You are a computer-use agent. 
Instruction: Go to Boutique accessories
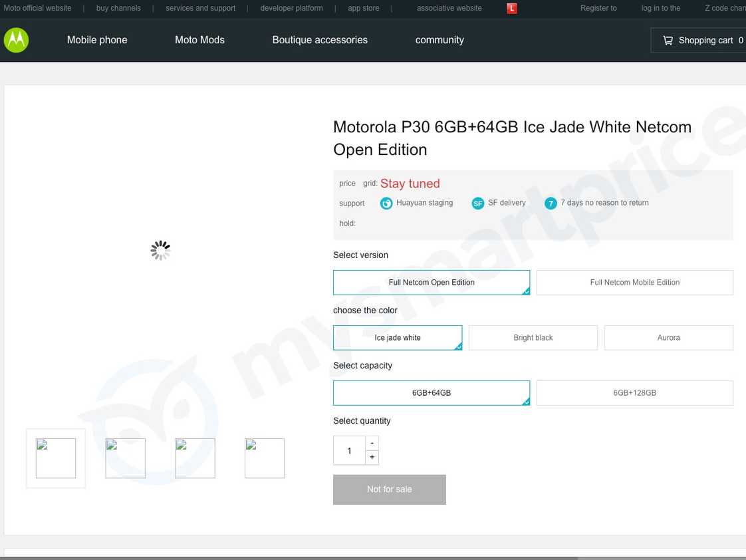pos(320,40)
